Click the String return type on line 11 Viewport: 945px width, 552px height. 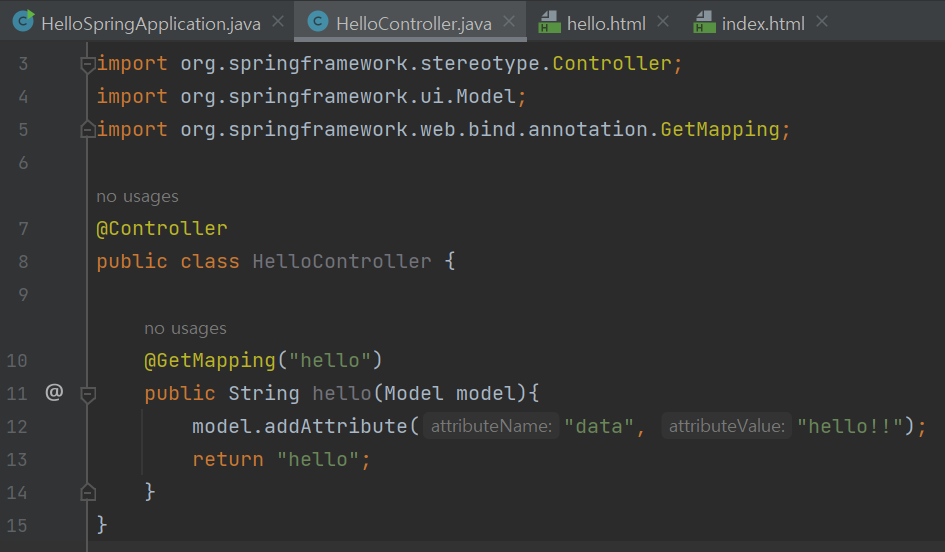click(x=263, y=394)
